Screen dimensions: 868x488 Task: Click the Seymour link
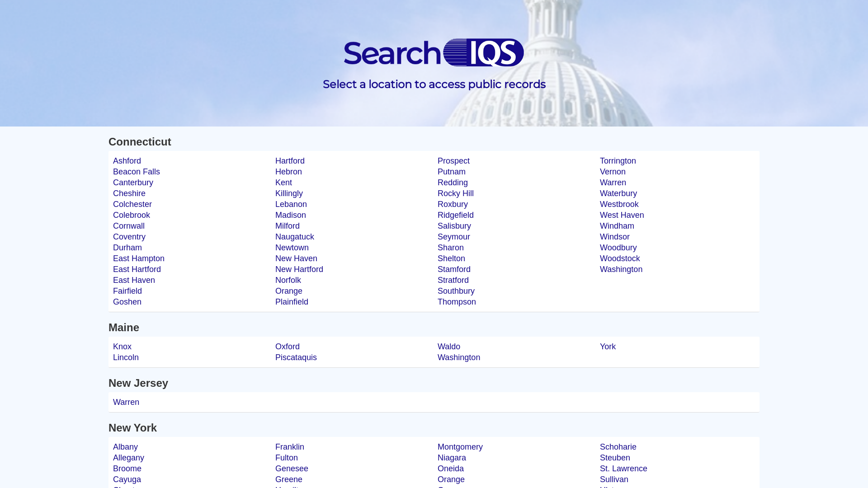pos(454,237)
